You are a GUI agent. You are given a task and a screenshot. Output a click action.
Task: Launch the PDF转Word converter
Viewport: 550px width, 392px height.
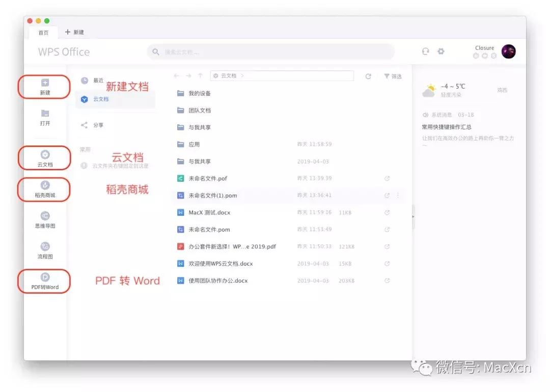44,281
